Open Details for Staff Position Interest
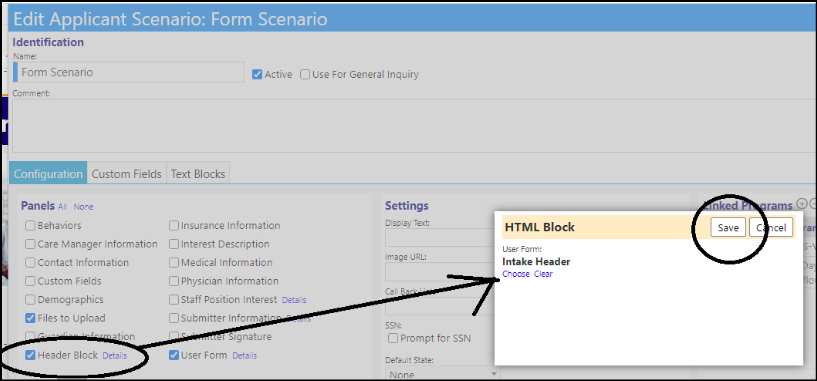The height and width of the screenshot is (381, 817). tap(294, 300)
